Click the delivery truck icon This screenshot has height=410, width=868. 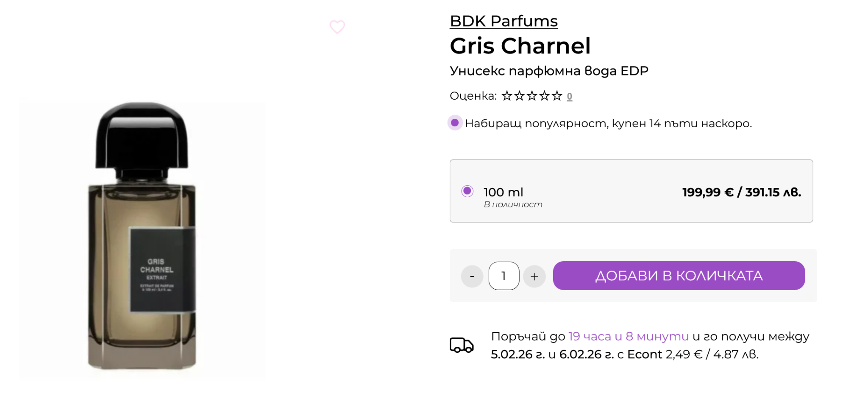[461, 345]
